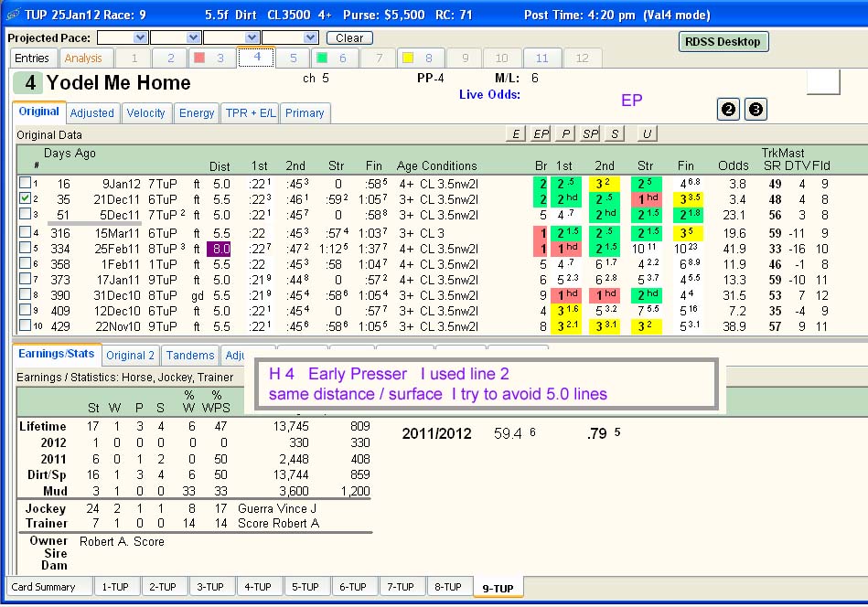Image resolution: width=868 pixels, height=607 pixels.
Task: Select horse tab 3 with red marker
Action: tap(213, 59)
